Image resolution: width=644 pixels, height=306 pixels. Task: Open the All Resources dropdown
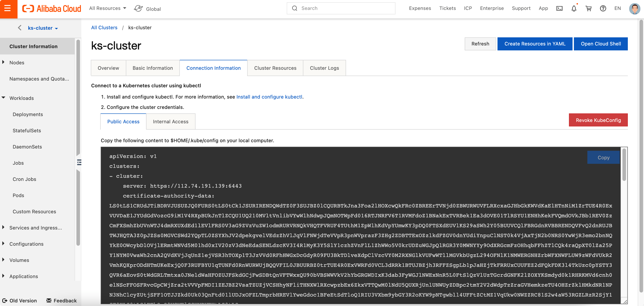coord(108,8)
